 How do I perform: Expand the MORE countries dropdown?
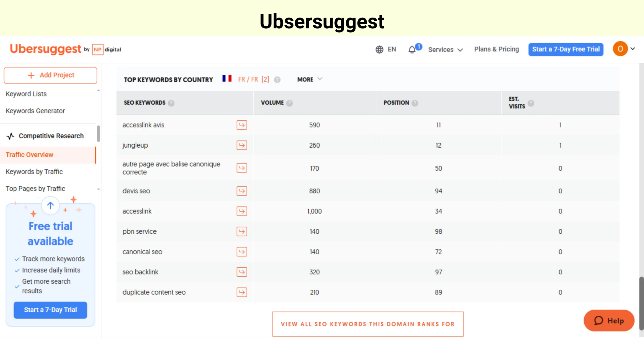pyautogui.click(x=309, y=79)
